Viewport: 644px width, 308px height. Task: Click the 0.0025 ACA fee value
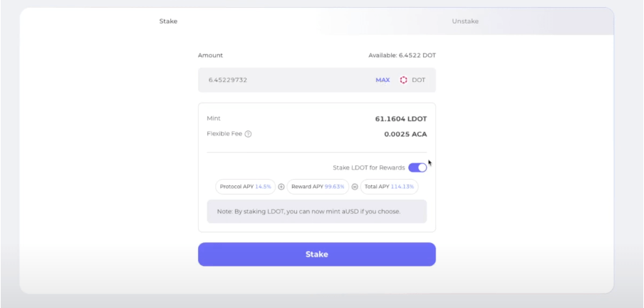pos(405,134)
